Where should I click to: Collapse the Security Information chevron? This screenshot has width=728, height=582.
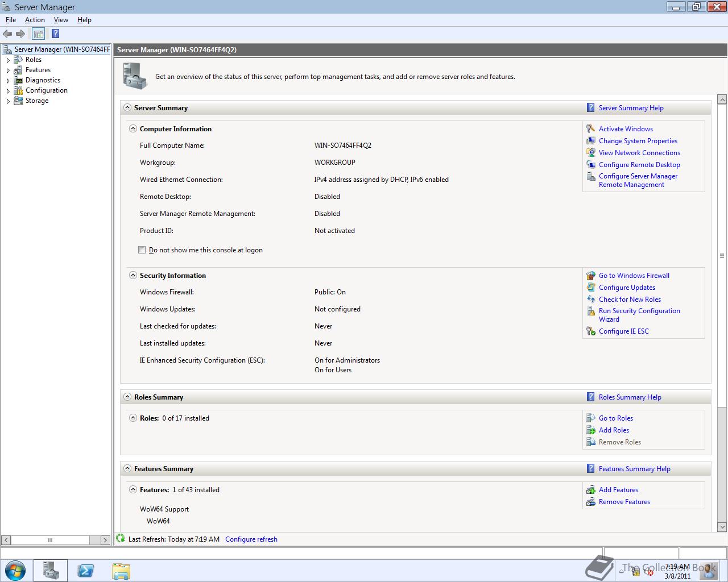pos(133,275)
